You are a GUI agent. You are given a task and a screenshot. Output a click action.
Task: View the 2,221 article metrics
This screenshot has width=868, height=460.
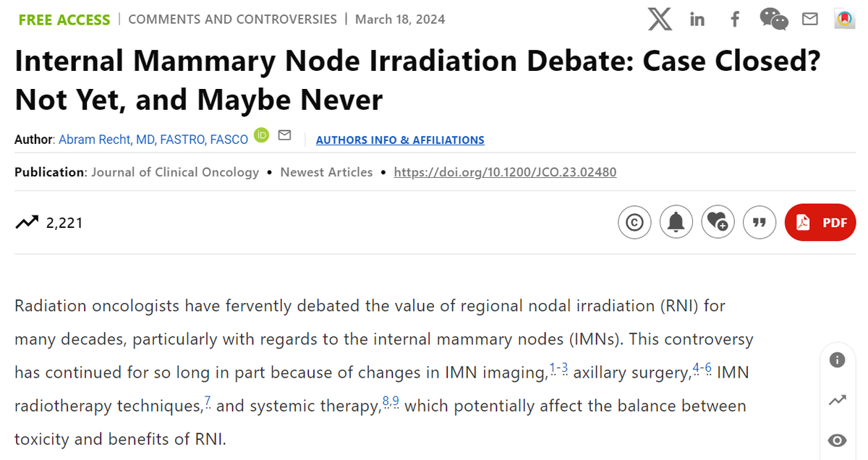pyautogui.click(x=49, y=223)
